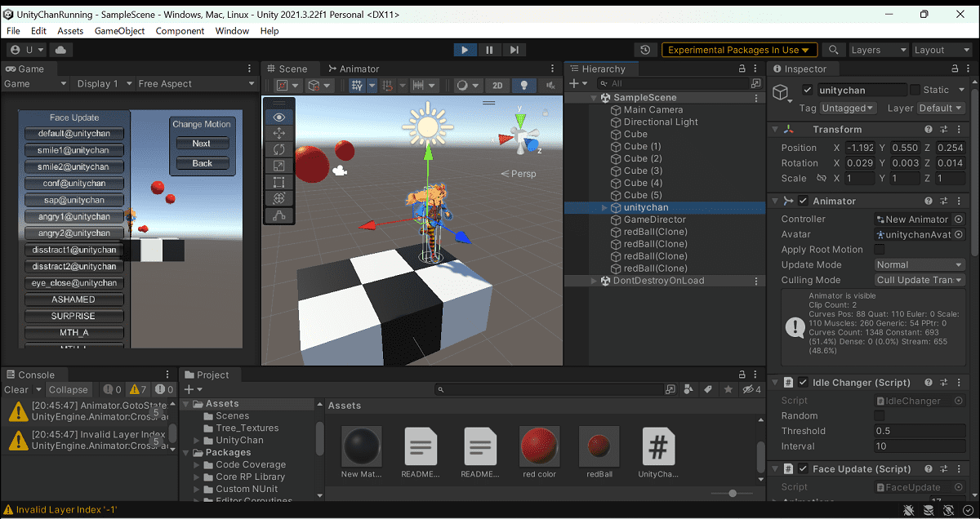The width and height of the screenshot is (980, 519).
Task: Lock the Hierarchy panel
Action: point(742,69)
